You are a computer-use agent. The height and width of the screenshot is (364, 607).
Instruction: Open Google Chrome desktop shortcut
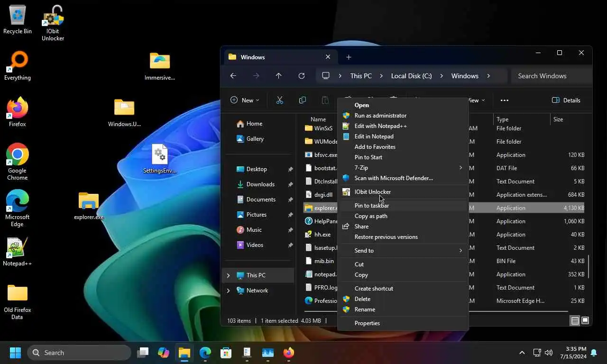[17, 162]
